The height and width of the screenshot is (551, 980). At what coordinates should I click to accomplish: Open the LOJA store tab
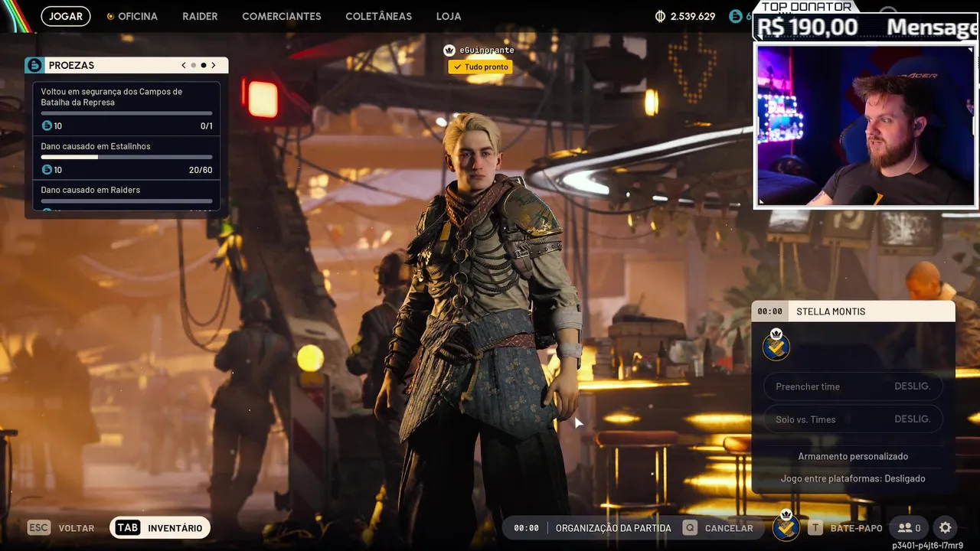[x=449, y=16]
